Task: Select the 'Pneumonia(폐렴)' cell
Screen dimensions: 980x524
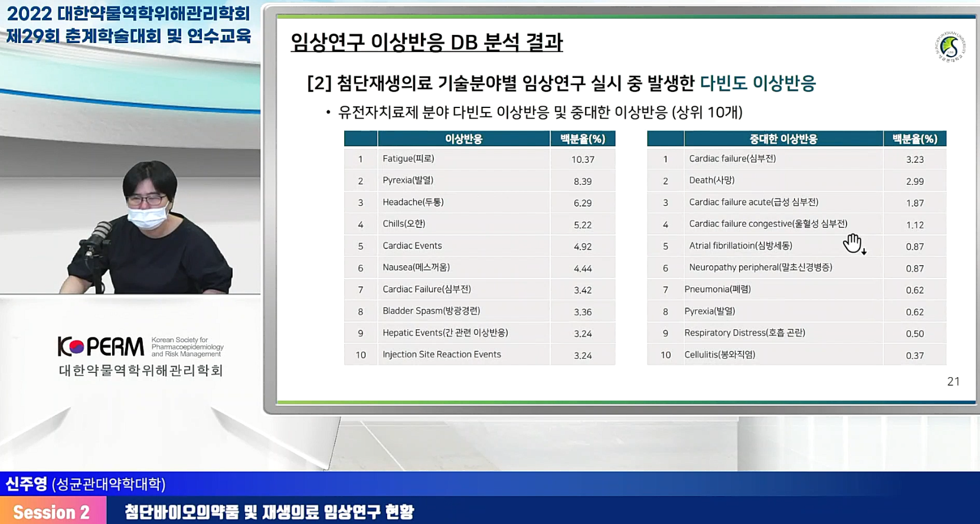Action: pos(783,290)
